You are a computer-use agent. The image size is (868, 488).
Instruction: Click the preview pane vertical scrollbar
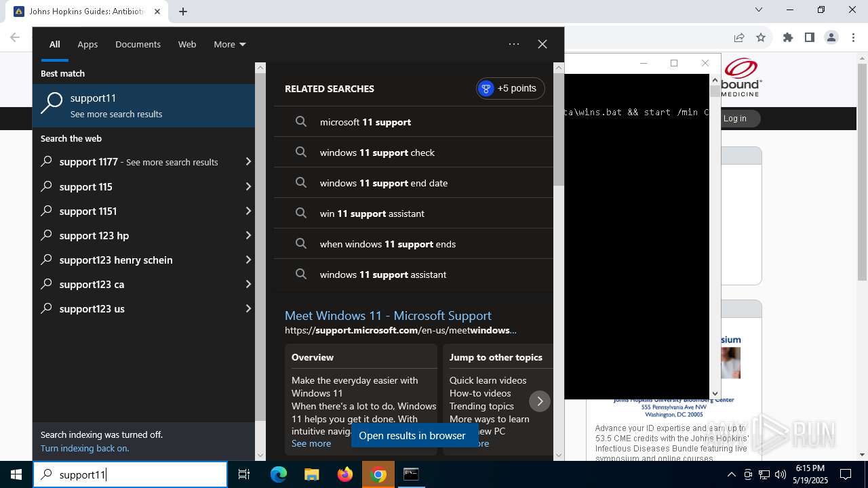tap(559, 129)
